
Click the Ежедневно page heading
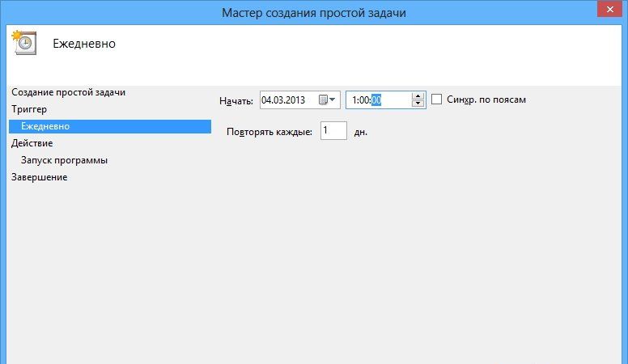pyautogui.click(x=83, y=44)
